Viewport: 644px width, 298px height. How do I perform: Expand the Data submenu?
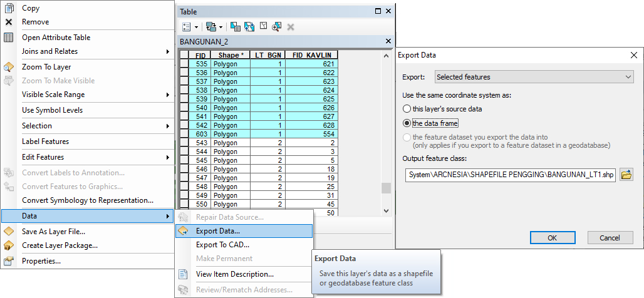point(167,217)
